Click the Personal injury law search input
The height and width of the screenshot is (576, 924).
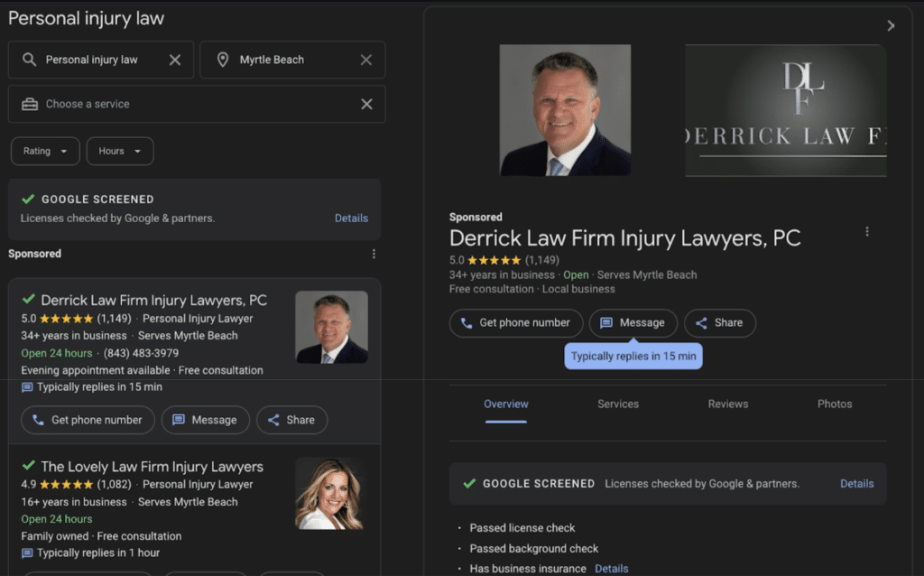click(101, 60)
